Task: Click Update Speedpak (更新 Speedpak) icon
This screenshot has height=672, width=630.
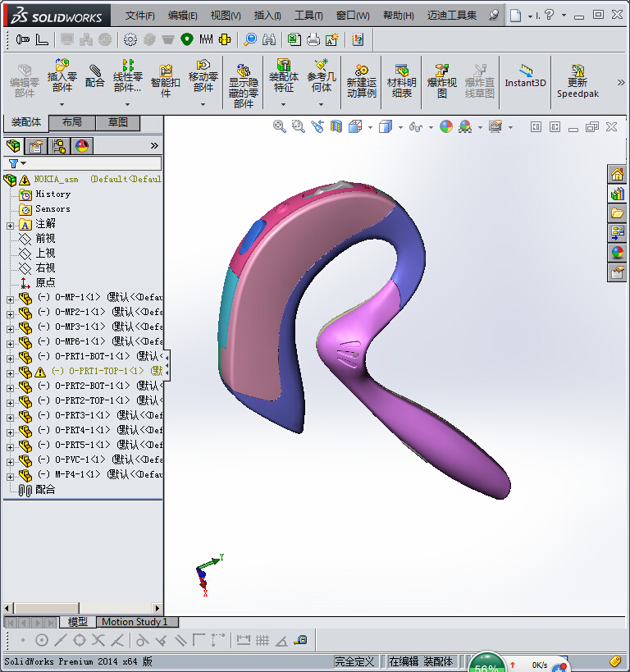Action: (577, 80)
